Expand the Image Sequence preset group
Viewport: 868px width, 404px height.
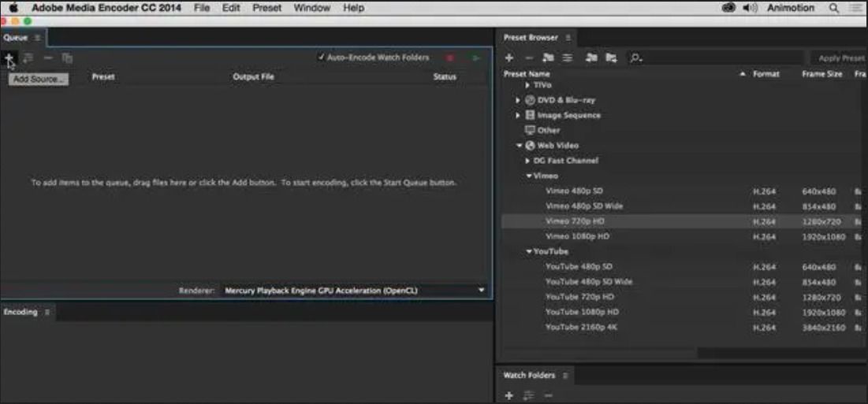(x=518, y=116)
